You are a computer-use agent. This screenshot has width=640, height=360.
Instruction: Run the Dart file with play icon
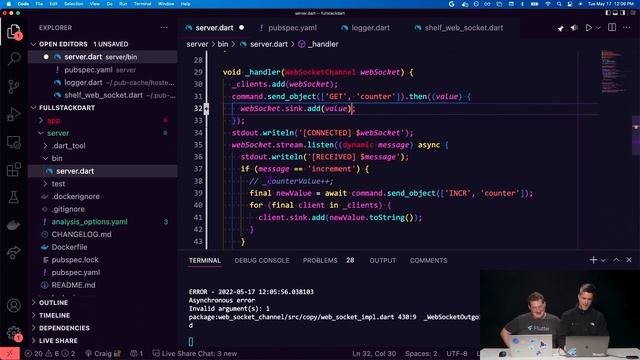(588, 28)
